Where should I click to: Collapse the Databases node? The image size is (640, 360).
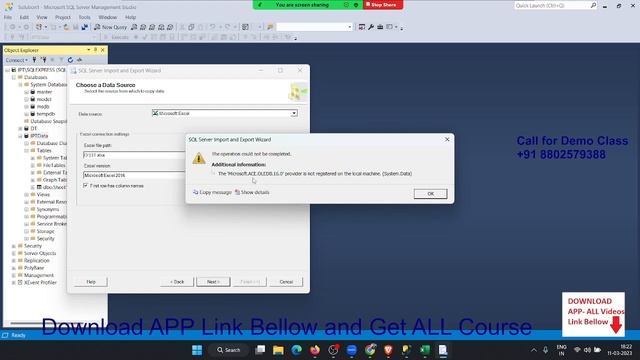coord(14,77)
